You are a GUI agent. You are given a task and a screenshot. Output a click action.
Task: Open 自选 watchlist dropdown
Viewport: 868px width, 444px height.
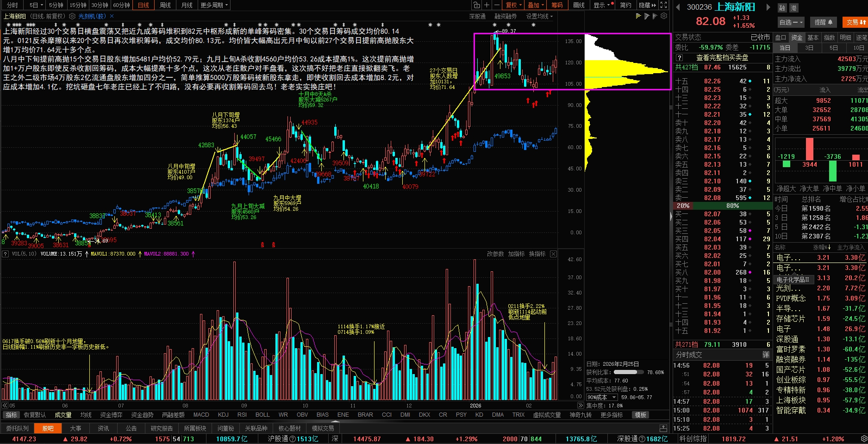tap(791, 22)
